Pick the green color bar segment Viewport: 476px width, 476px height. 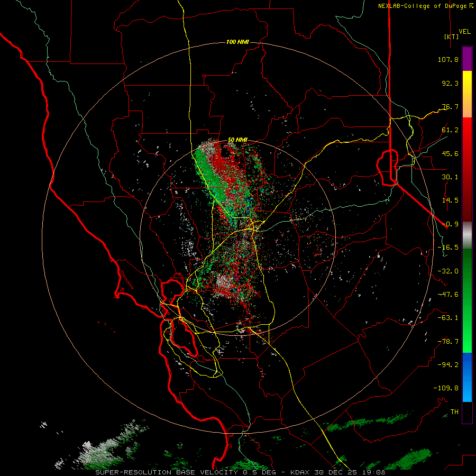click(467, 300)
